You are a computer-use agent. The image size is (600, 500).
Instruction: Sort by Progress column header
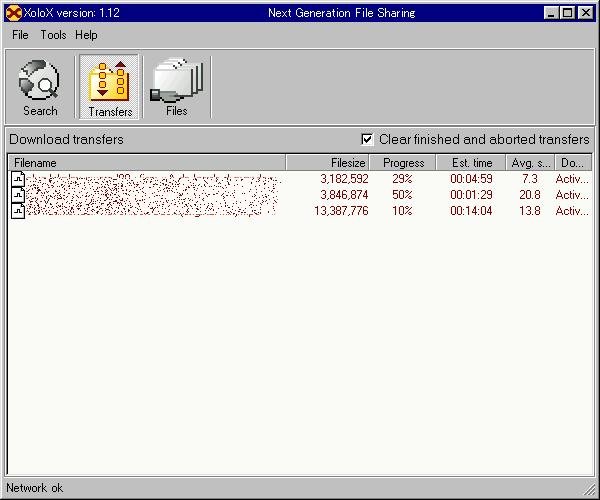pyautogui.click(x=403, y=163)
